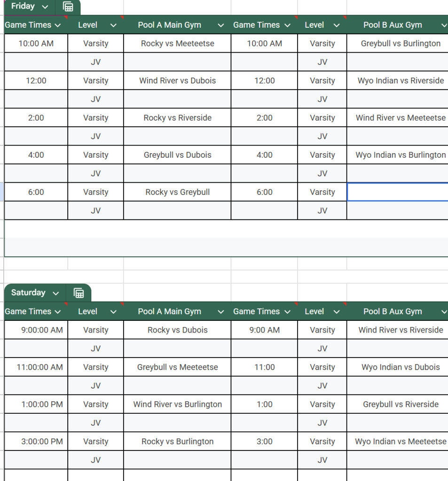This screenshot has height=481, width=448.
Task: Click the empty selected Pool B 6:00 cell
Action: (x=398, y=192)
